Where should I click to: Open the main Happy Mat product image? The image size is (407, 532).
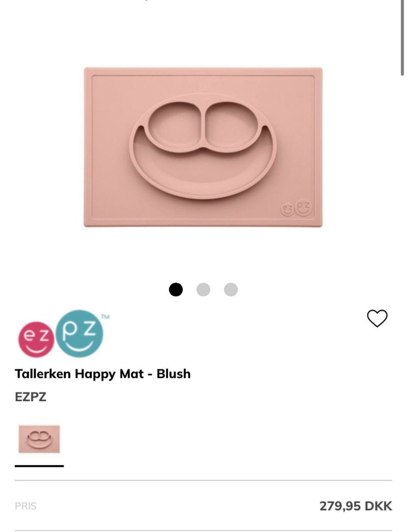(203, 147)
